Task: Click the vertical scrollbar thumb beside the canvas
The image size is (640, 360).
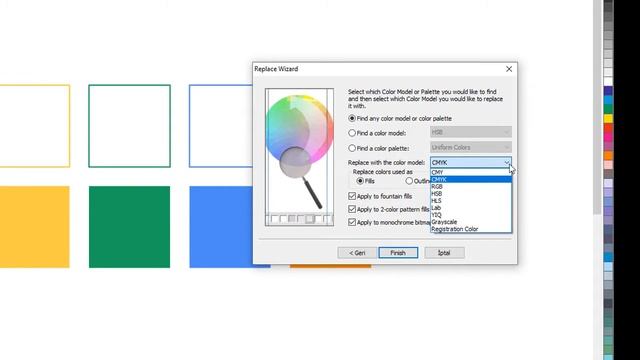Action: click(x=597, y=106)
